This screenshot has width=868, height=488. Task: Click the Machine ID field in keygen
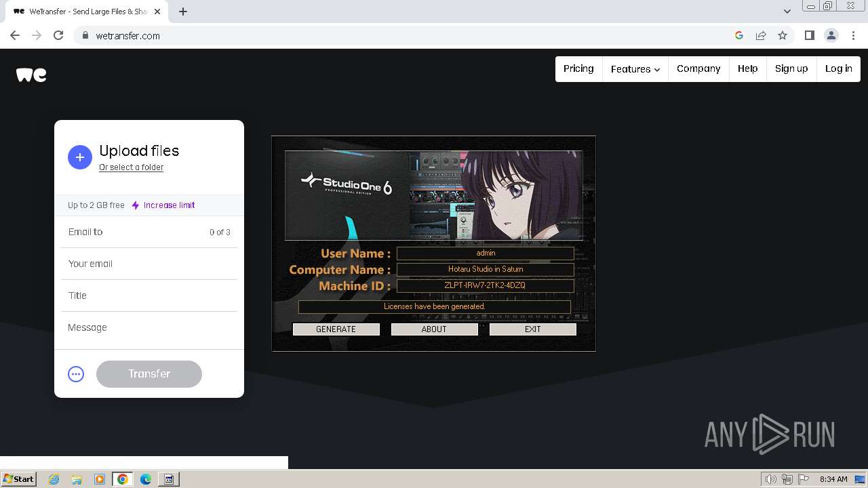[x=486, y=285]
